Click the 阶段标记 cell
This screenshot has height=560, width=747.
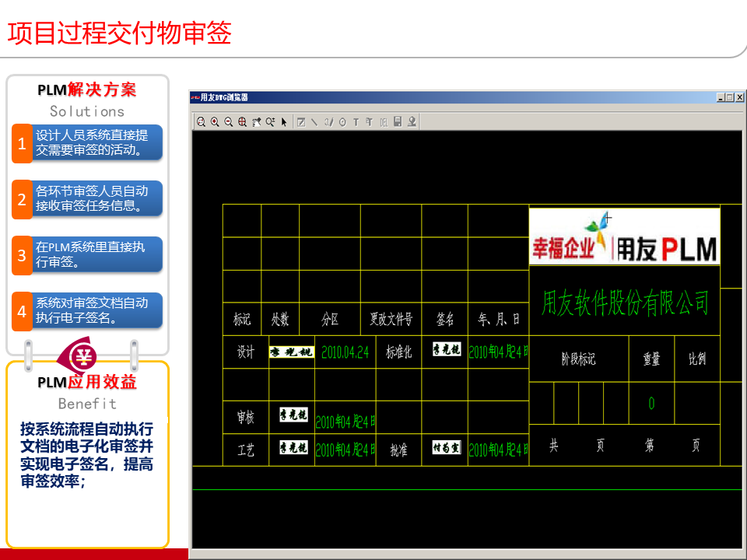pyautogui.click(x=578, y=359)
